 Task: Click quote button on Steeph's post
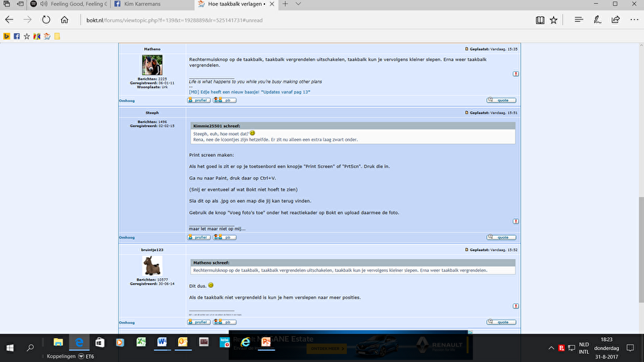(x=501, y=237)
